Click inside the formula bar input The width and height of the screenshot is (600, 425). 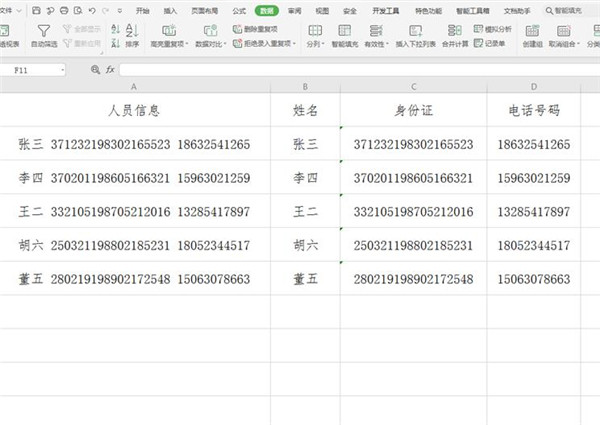tap(360, 70)
